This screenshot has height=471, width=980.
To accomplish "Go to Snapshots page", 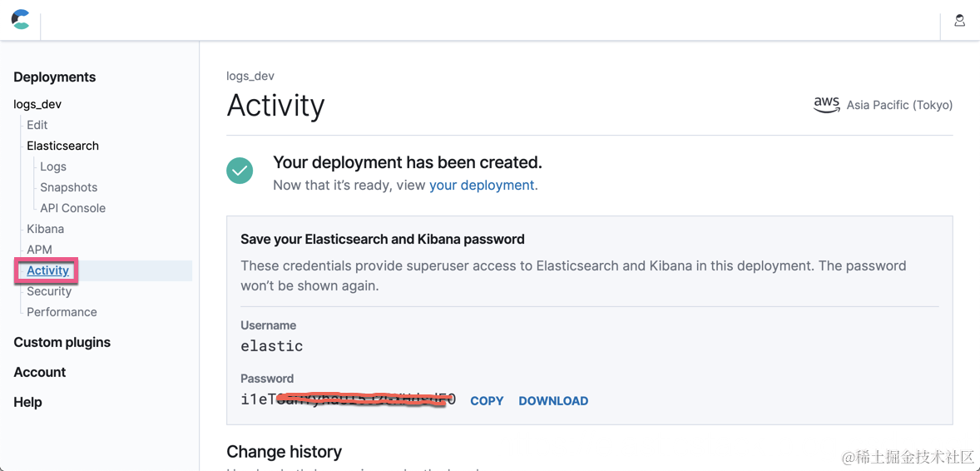I will pos(68,187).
